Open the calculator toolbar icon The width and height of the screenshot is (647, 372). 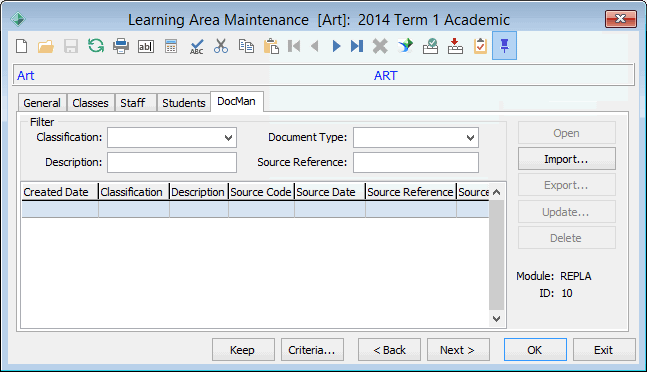pyautogui.click(x=171, y=46)
